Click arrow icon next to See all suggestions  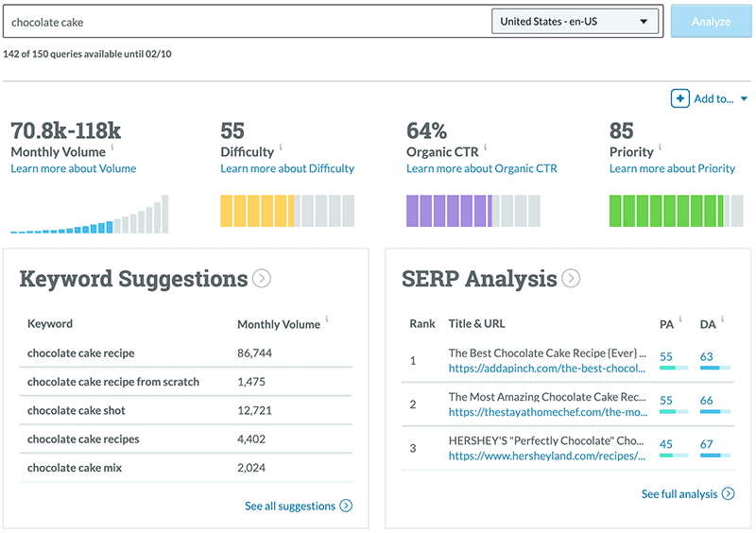tap(346, 506)
